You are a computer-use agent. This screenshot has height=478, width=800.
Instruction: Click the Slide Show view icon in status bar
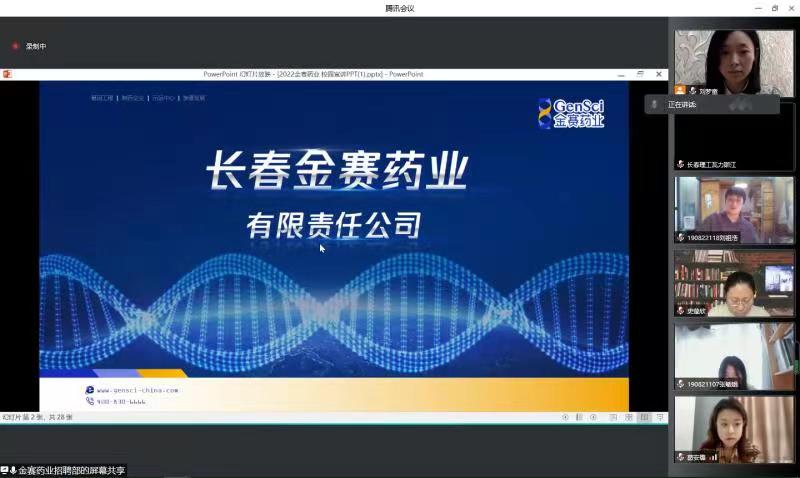pos(660,417)
